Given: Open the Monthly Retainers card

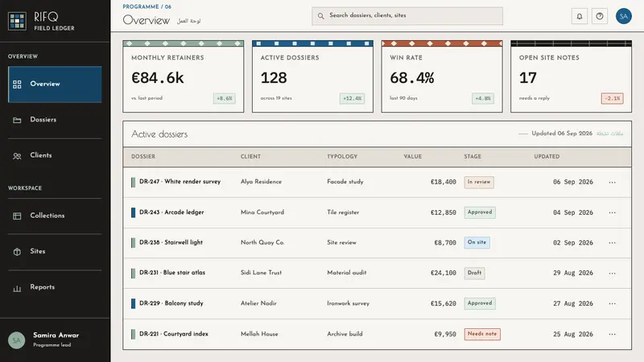Looking at the screenshot, I should click(184, 76).
